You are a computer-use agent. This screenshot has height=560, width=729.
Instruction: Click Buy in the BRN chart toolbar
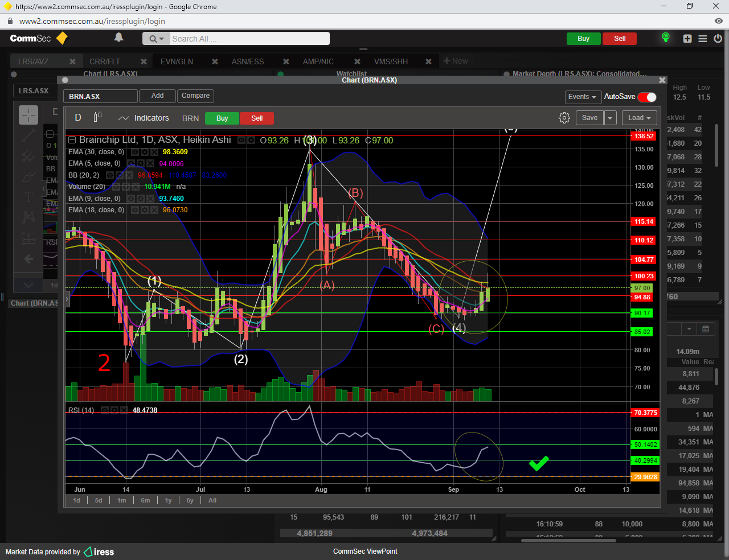click(x=222, y=118)
